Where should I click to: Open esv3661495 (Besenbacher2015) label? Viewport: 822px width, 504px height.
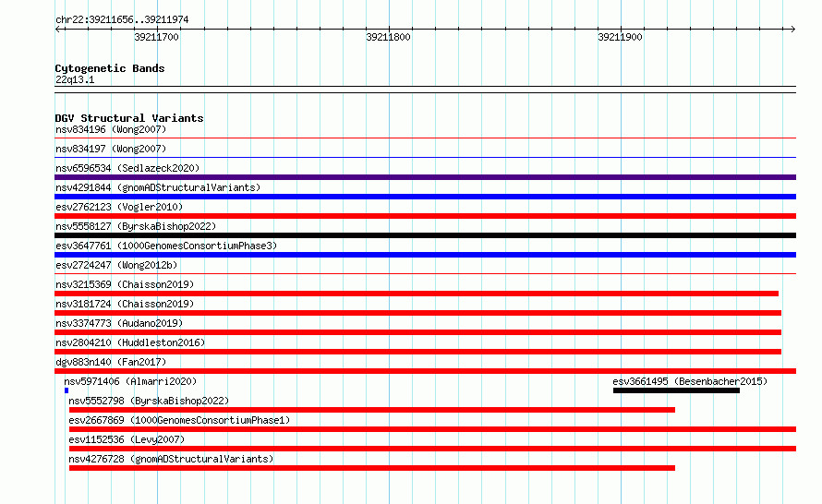(690, 381)
